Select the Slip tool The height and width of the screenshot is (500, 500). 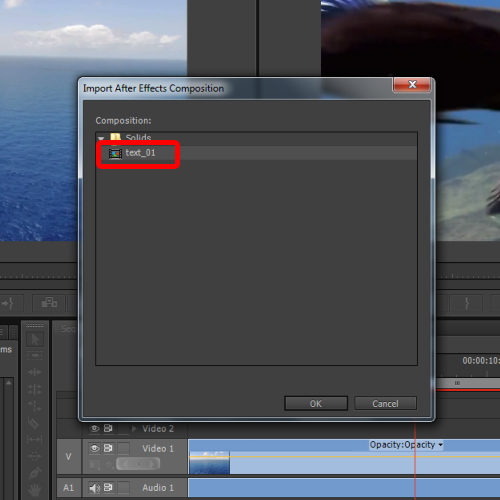(x=35, y=439)
